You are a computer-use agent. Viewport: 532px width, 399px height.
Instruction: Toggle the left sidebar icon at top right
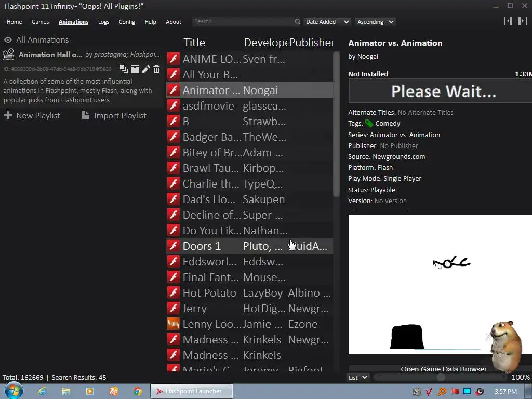click(508, 21)
